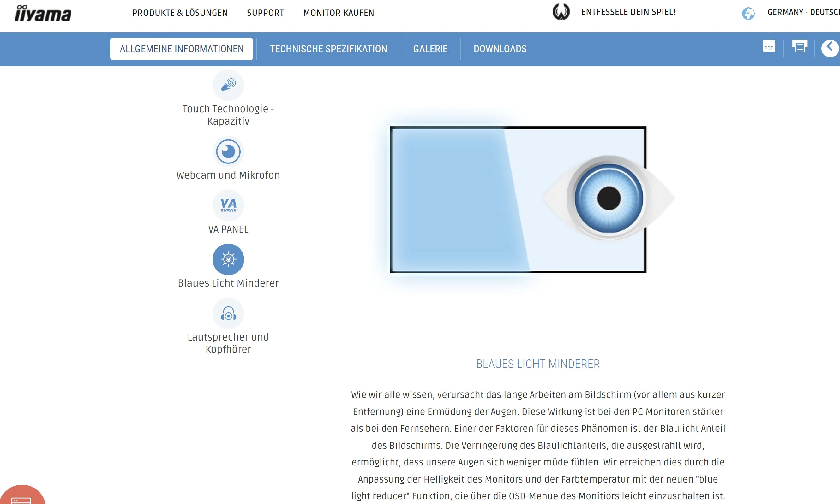Open the Germany - Deutsch language selector
This screenshot has height=504, width=840.
(x=803, y=12)
